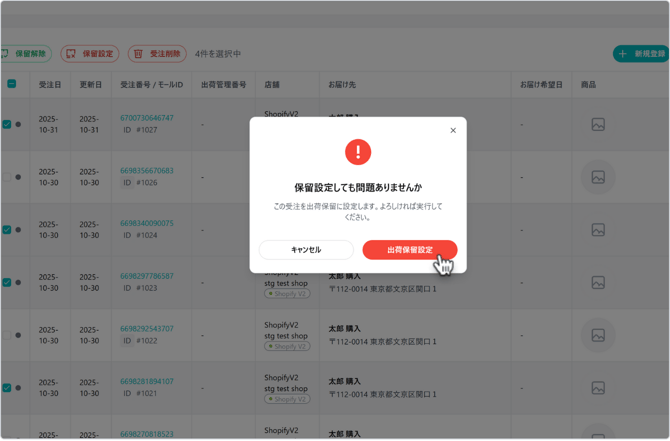Click the product image icon for order #1023
This screenshot has height=441, width=670.
598,282
